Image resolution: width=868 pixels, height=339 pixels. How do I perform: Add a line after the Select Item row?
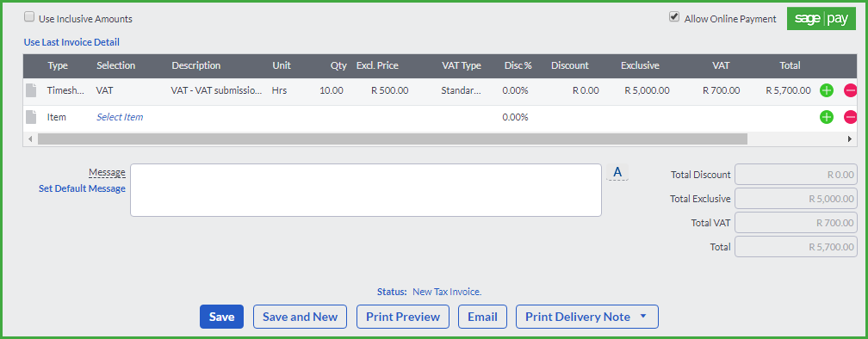point(826,117)
